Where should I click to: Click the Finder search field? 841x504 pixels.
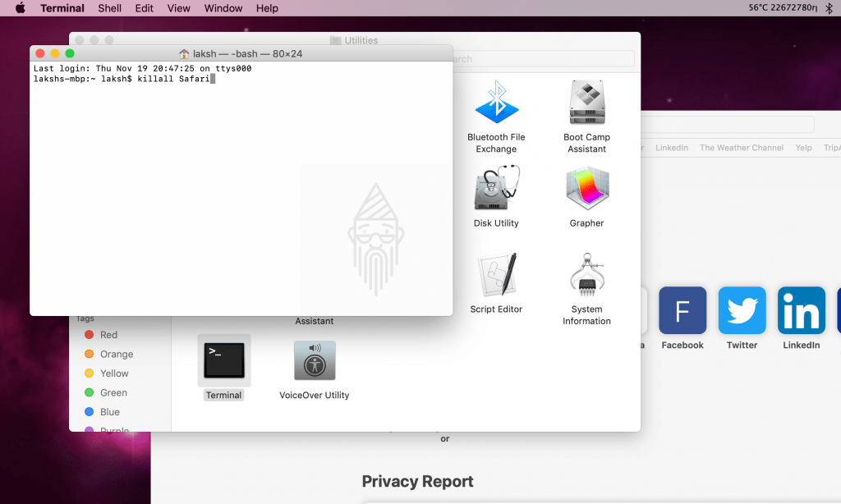point(544,58)
